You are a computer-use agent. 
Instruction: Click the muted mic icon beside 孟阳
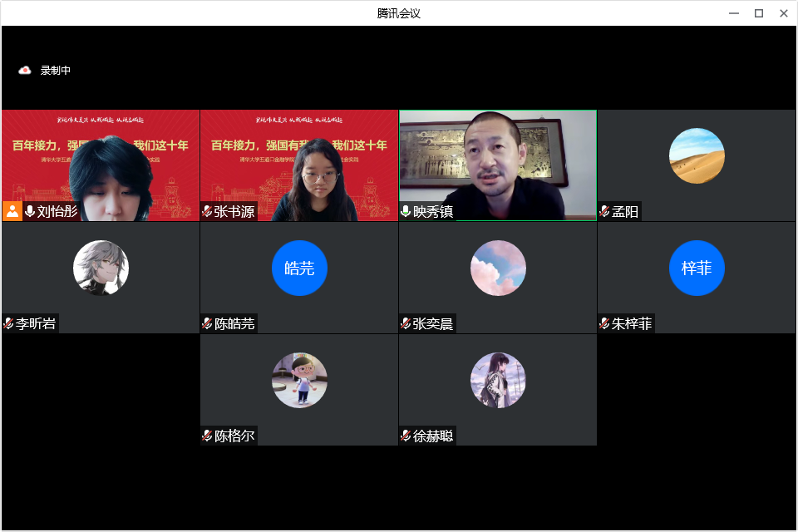(x=605, y=211)
